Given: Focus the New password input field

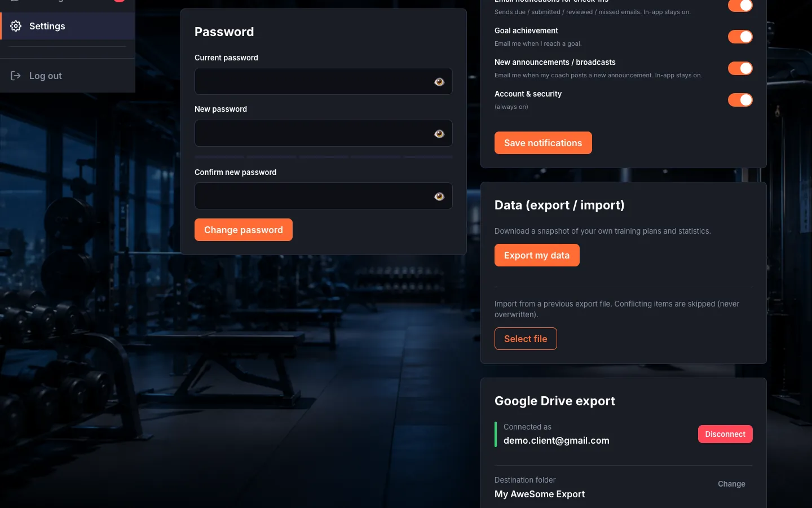Looking at the screenshot, I should pos(323,133).
